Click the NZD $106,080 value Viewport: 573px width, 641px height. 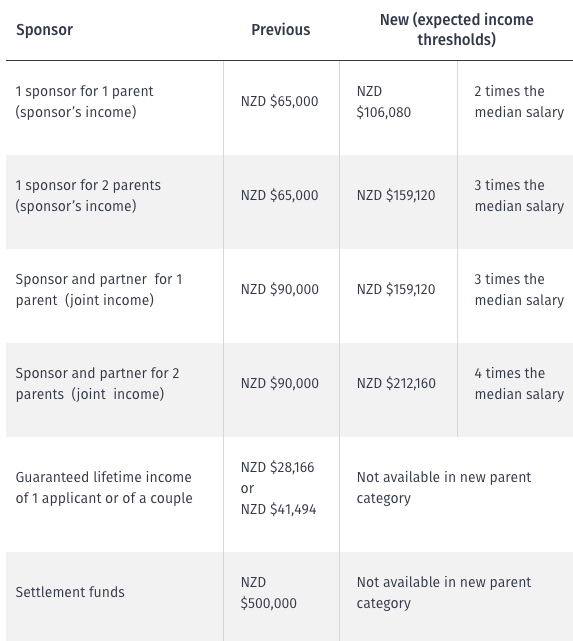point(383,101)
